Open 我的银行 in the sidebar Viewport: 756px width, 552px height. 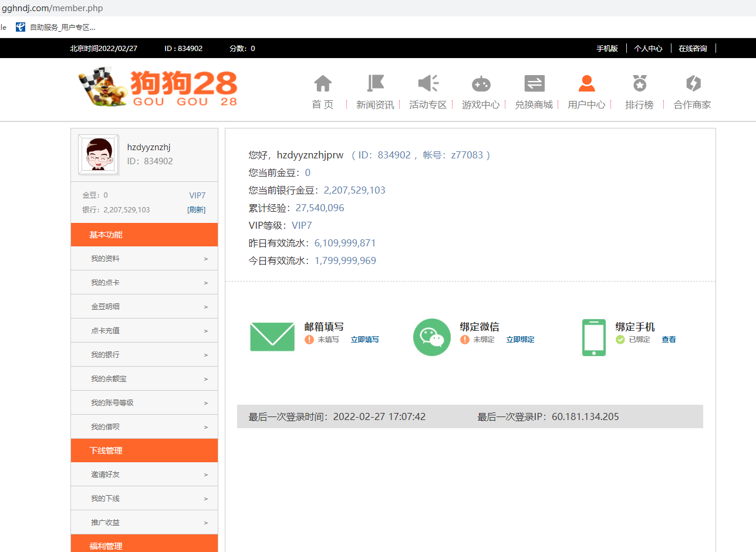click(x=144, y=355)
